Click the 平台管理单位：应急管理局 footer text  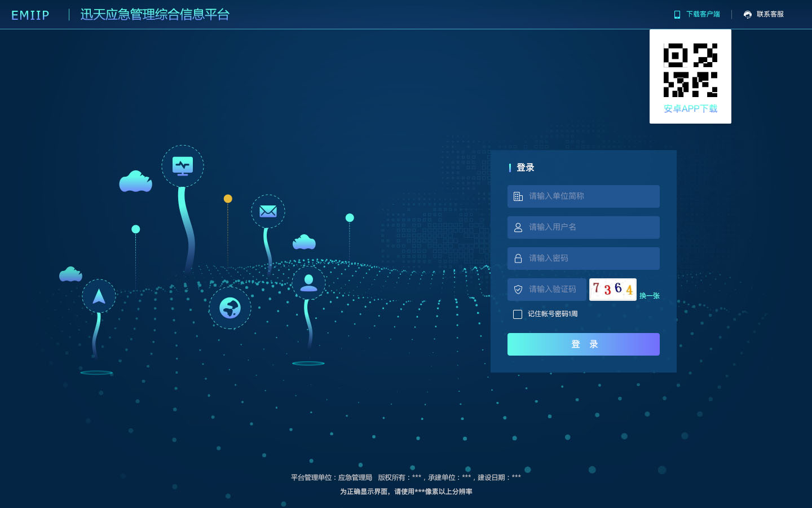point(332,478)
